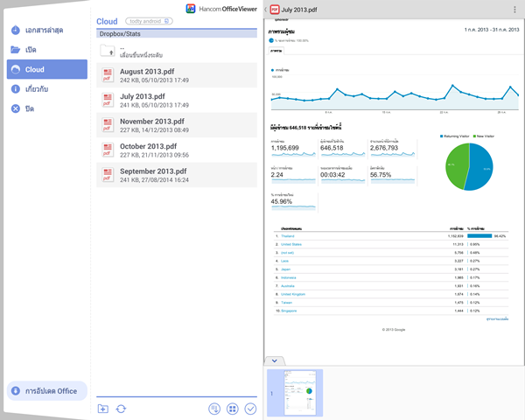Open November 2013.pdf file

click(178, 124)
